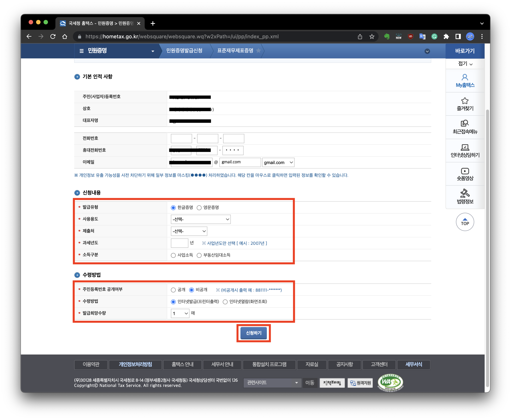Open the 제출처 dropdown
Viewport: 511px width, 420px height.
point(189,231)
